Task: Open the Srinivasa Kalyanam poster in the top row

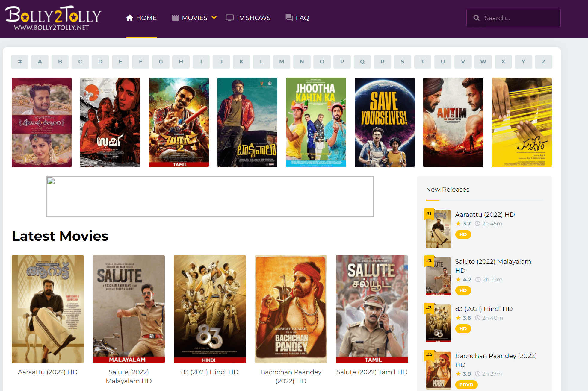Action: [42, 122]
